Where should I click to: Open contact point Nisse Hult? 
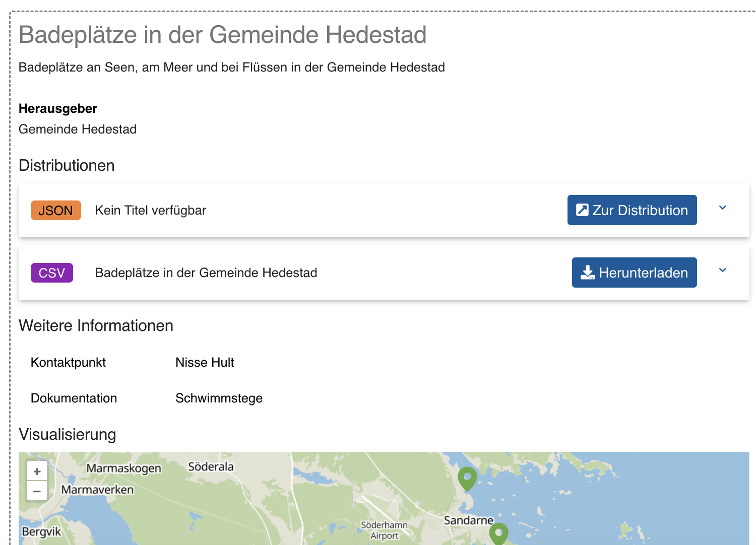205,362
